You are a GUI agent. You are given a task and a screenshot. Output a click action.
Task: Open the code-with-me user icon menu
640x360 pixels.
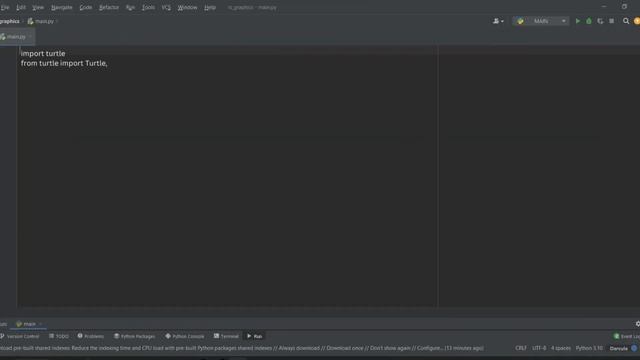click(x=498, y=21)
